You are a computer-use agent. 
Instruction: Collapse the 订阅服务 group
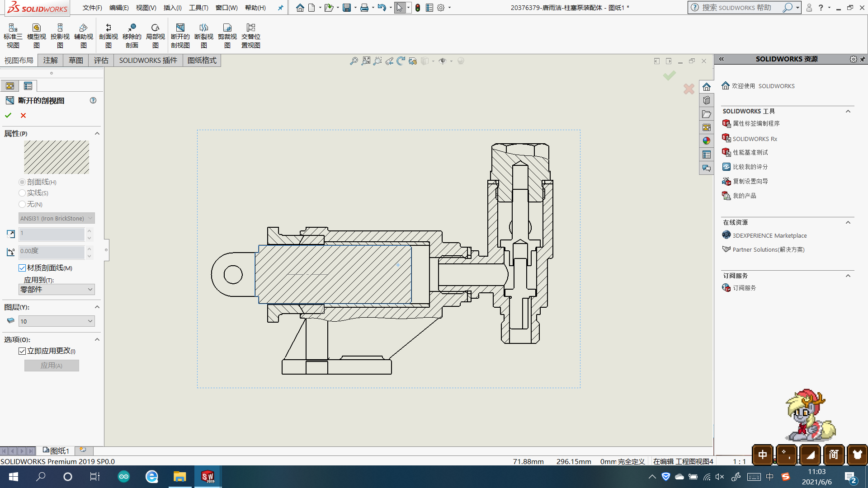coord(848,276)
